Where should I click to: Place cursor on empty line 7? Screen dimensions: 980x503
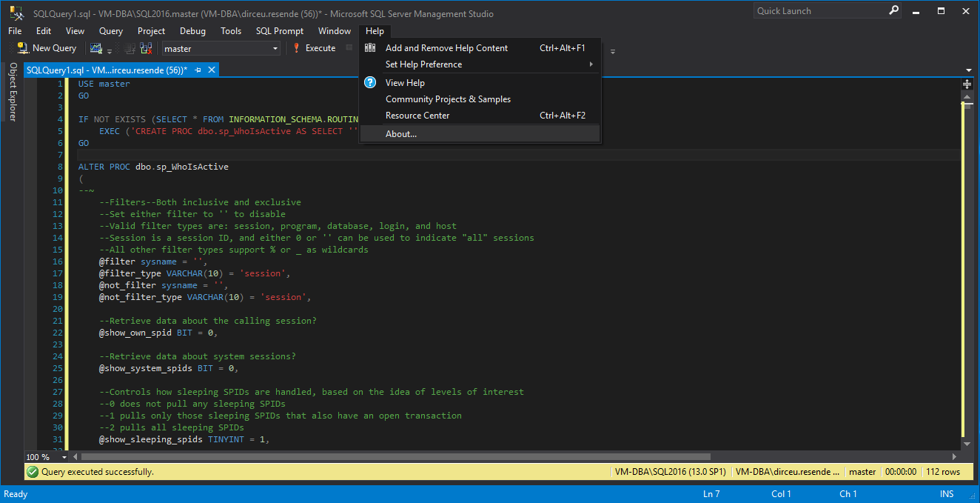click(x=518, y=155)
